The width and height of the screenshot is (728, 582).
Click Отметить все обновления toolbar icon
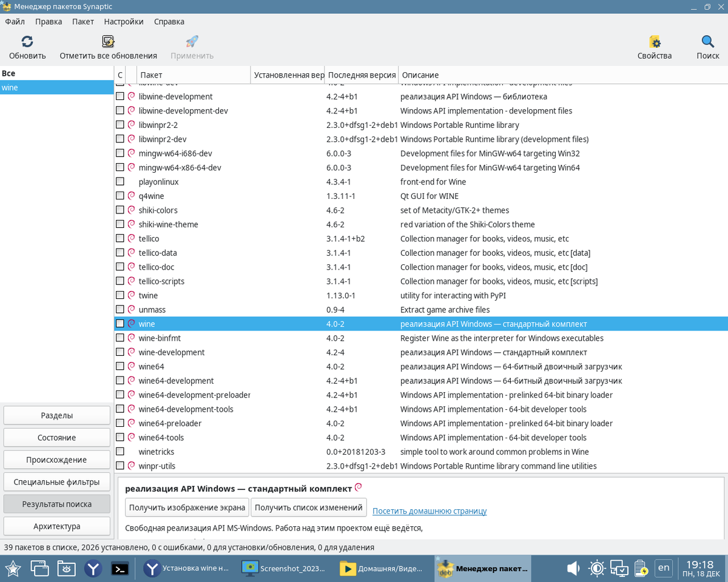(108, 42)
